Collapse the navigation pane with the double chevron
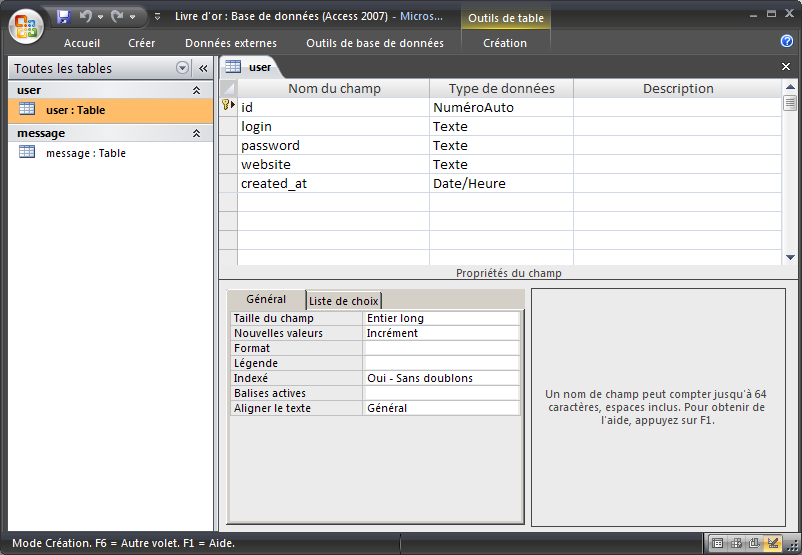The image size is (802, 555). [x=202, y=68]
